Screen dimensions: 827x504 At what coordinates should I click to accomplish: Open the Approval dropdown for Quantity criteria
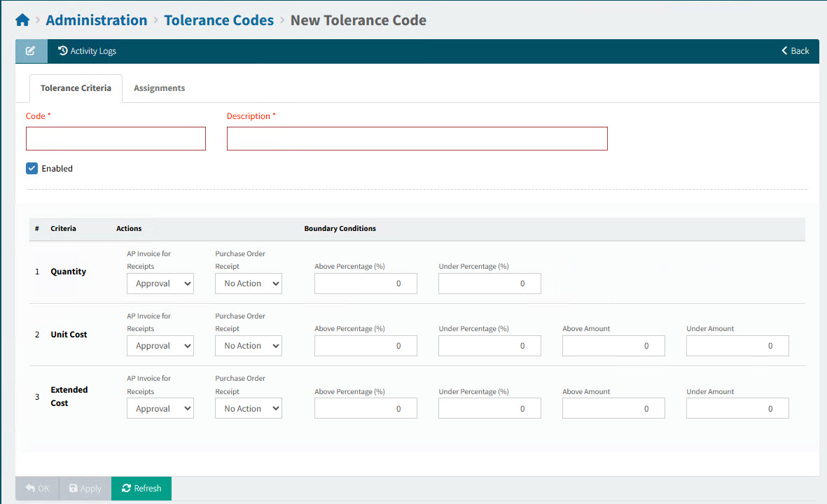(x=160, y=283)
